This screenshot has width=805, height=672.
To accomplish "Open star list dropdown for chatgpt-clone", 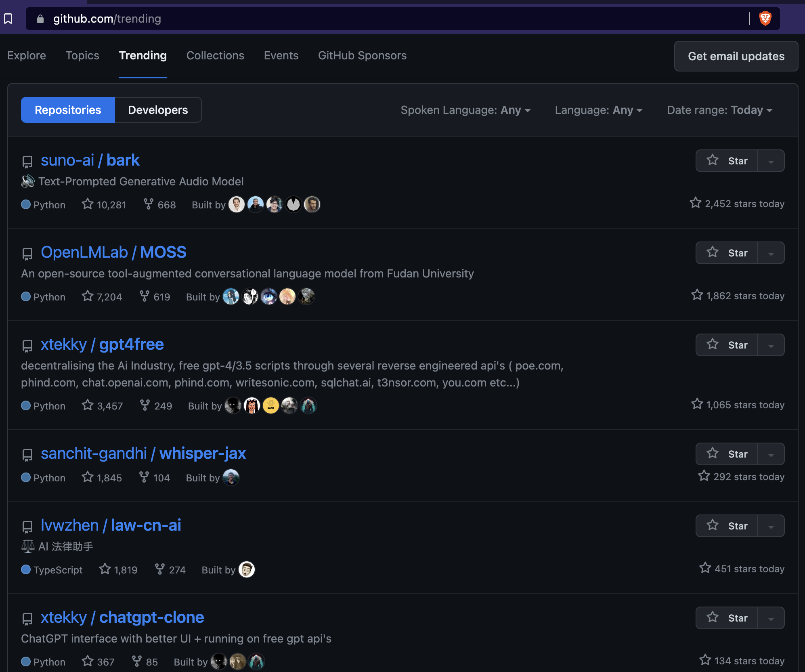I will [771, 618].
